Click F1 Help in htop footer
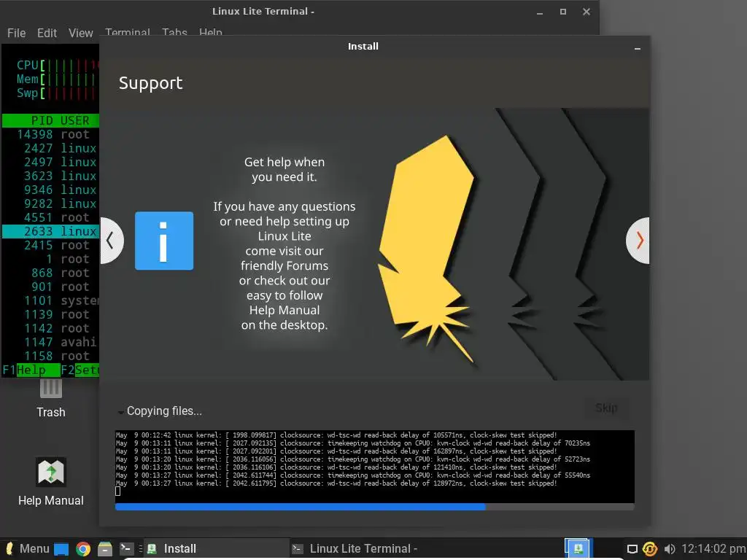 pos(31,370)
